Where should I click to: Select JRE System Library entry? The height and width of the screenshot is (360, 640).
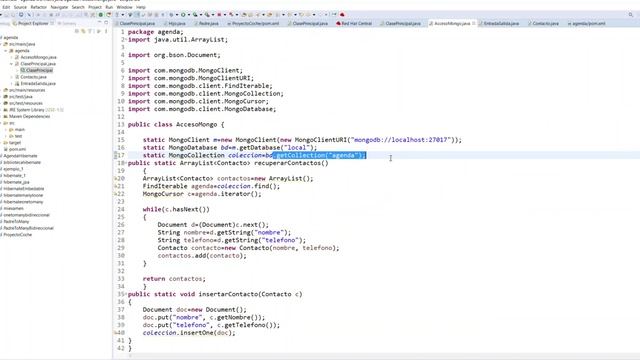(x=34, y=110)
